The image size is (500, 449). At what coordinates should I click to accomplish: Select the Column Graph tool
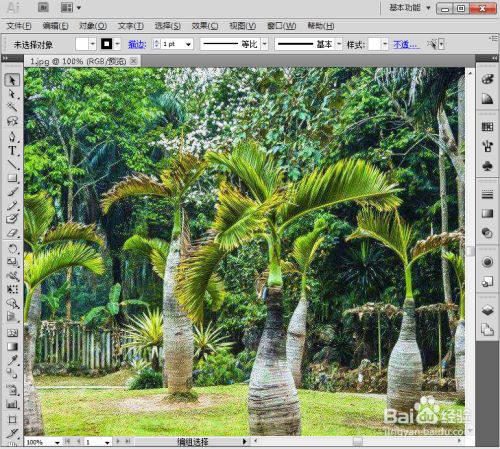click(x=12, y=404)
